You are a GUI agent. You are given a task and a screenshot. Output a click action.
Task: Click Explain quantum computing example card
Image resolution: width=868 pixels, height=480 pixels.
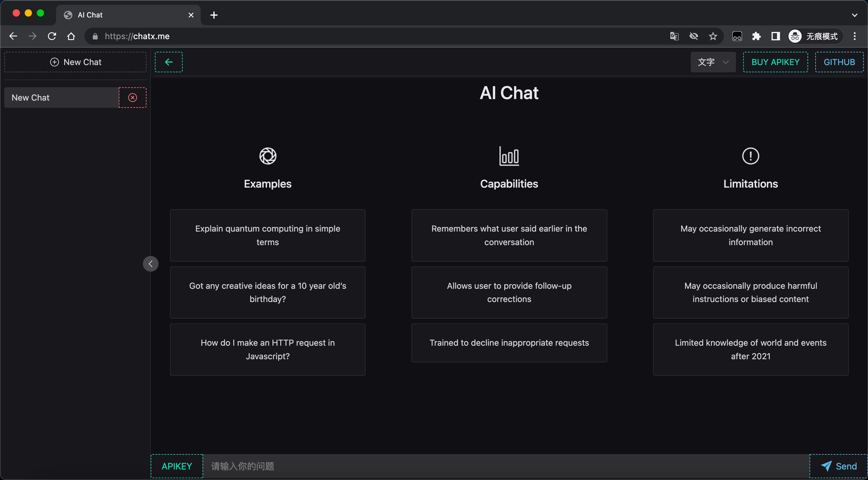[x=267, y=235]
